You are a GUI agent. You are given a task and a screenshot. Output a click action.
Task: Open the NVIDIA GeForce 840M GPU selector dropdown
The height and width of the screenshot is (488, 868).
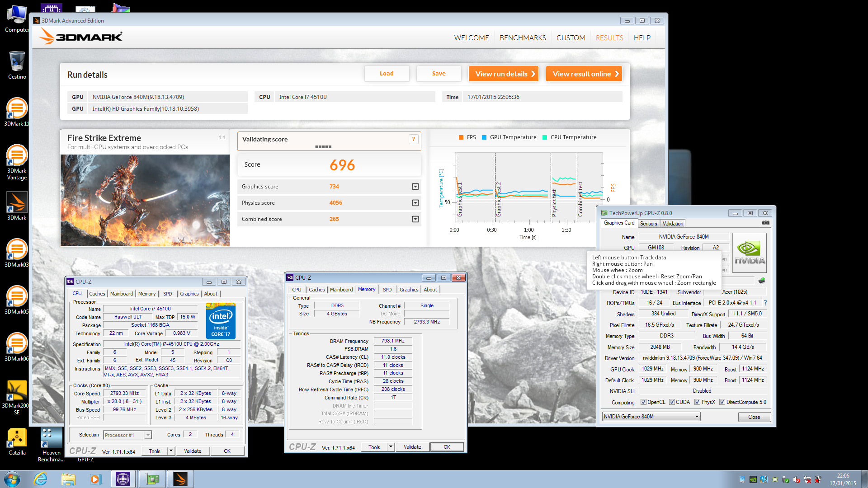click(x=651, y=417)
